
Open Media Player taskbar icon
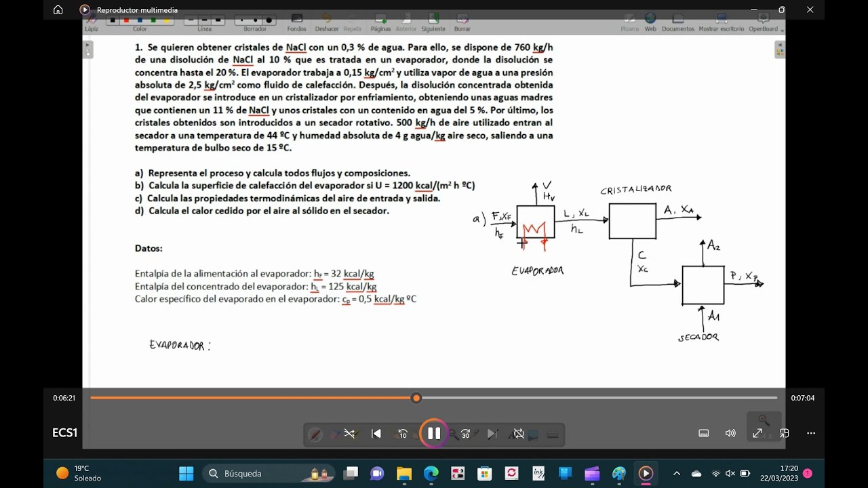pyautogui.click(x=646, y=473)
